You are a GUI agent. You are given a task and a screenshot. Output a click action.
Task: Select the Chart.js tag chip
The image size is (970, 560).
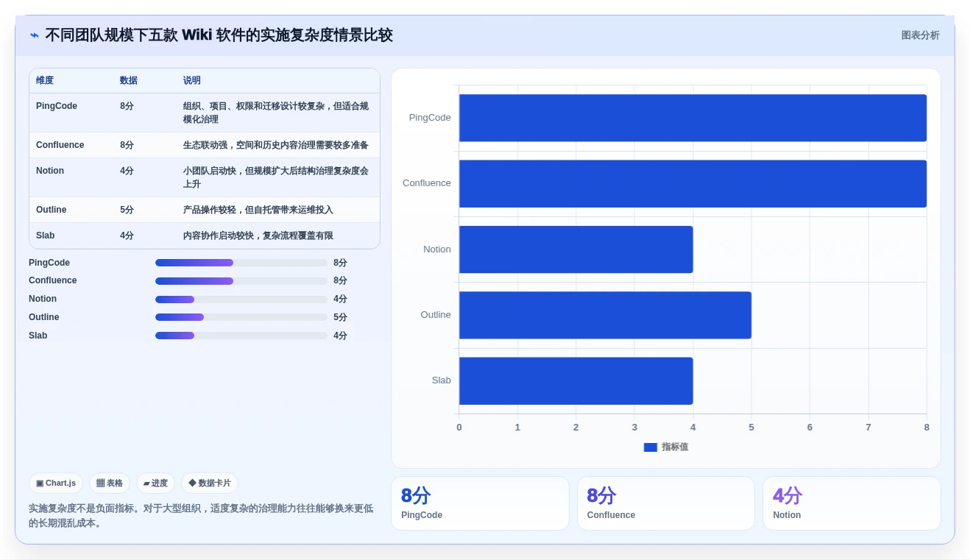click(x=56, y=483)
